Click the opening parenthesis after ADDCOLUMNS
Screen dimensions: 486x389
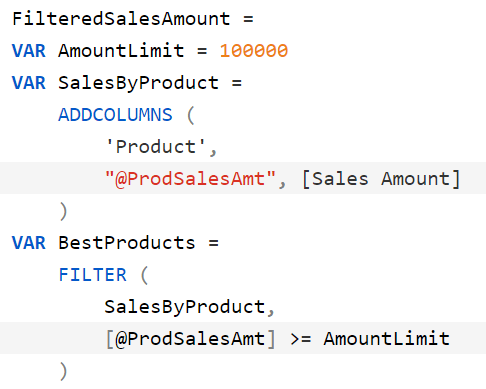point(190,115)
